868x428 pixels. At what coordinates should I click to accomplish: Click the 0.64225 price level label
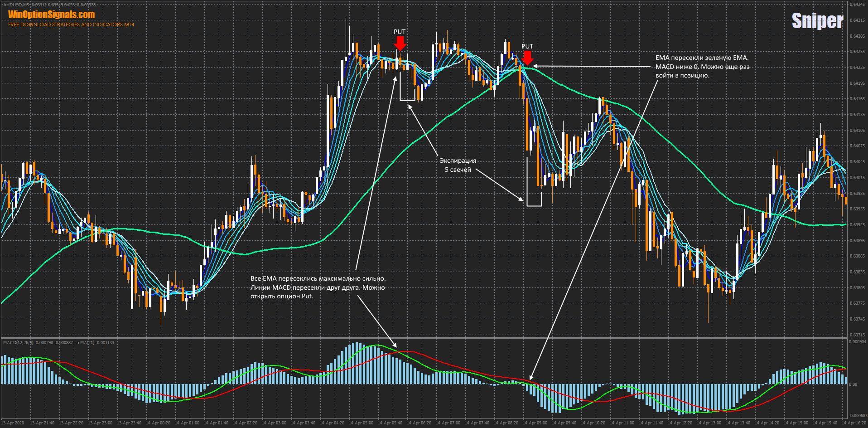(x=857, y=68)
